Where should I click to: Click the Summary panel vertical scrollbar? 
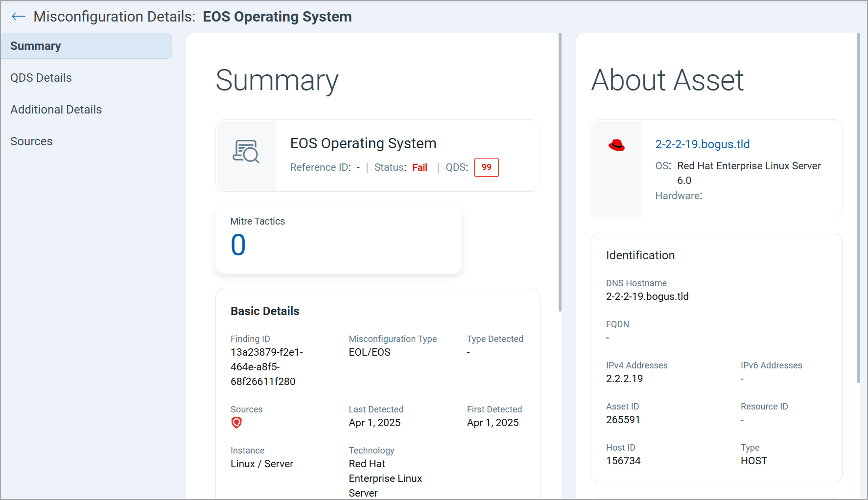click(x=560, y=172)
